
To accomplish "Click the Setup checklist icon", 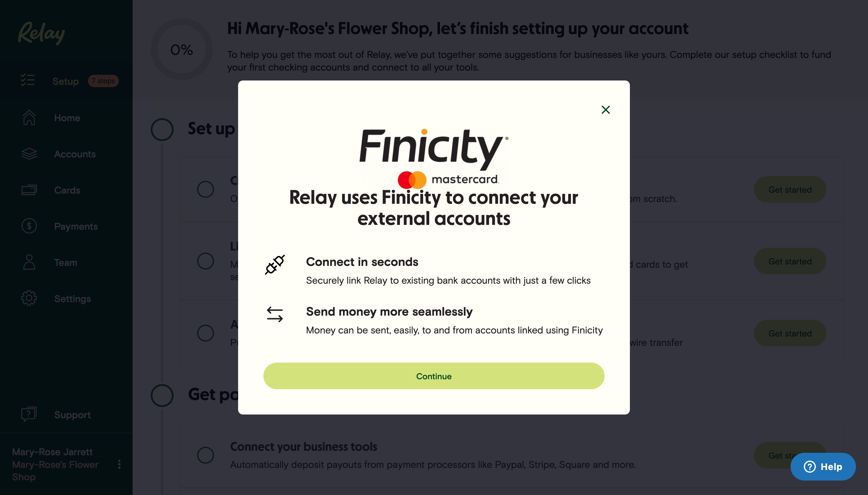I will point(28,80).
